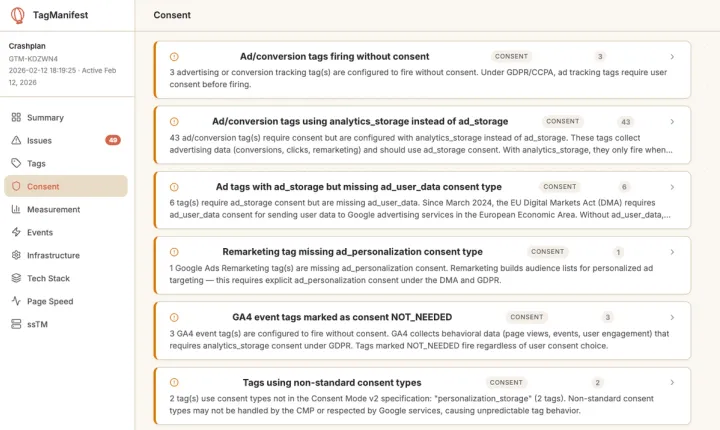Click the Infrastructure gear icon
The height and width of the screenshot is (430, 720).
tap(16, 255)
